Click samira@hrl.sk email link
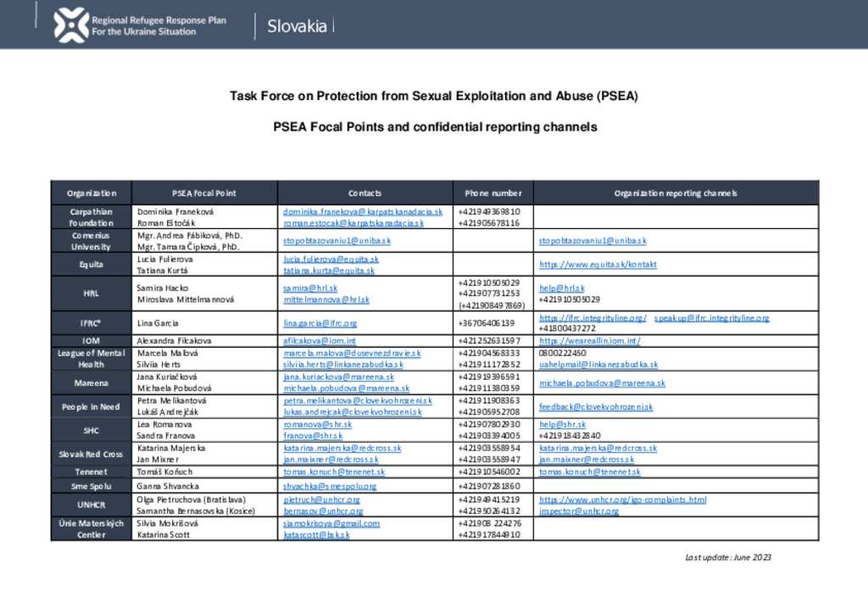The image size is (868, 614). click(x=310, y=288)
